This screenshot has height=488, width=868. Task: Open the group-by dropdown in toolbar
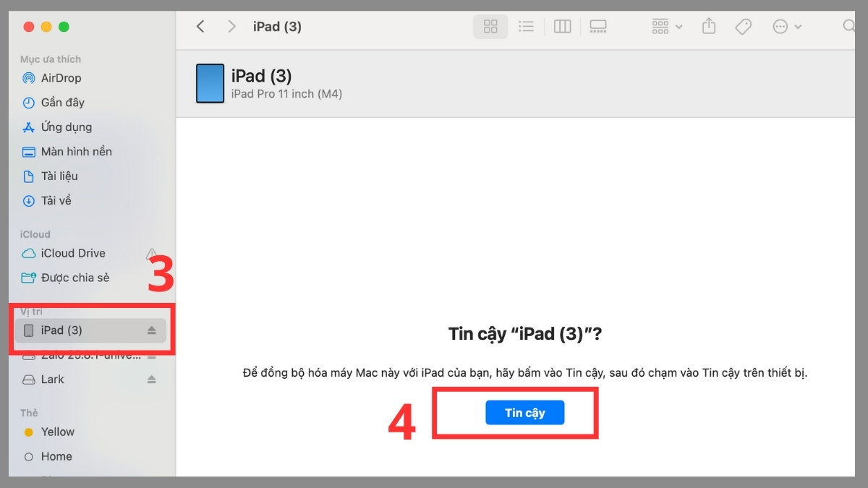[x=666, y=27]
